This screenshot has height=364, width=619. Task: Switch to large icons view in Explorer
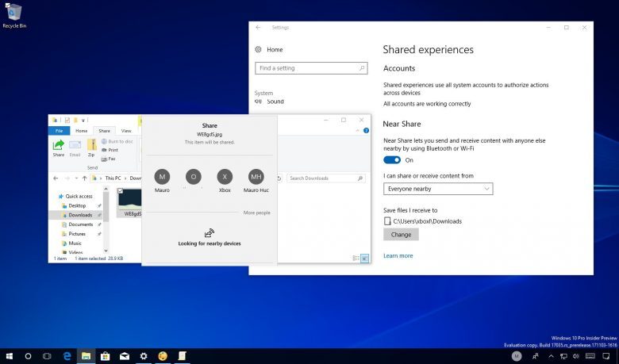click(364, 259)
